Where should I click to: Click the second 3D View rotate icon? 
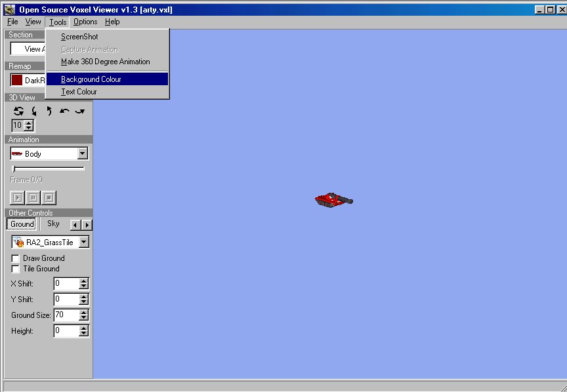(34, 111)
